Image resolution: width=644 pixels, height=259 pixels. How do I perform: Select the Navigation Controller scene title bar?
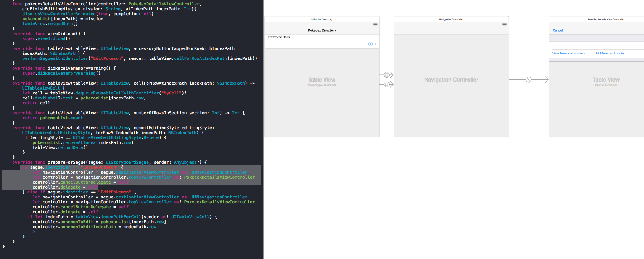tap(451, 19)
